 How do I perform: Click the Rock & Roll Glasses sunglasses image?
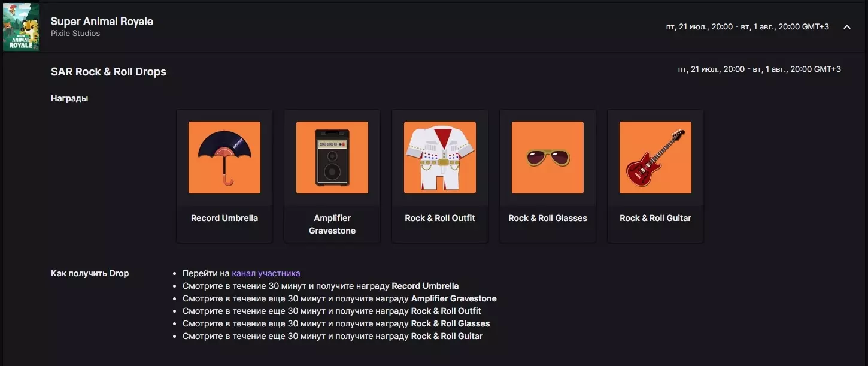click(548, 158)
